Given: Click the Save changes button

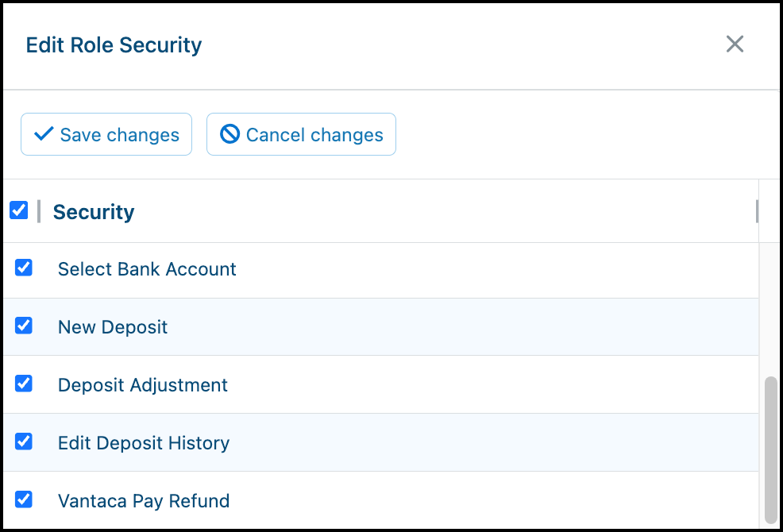Looking at the screenshot, I should (x=106, y=134).
